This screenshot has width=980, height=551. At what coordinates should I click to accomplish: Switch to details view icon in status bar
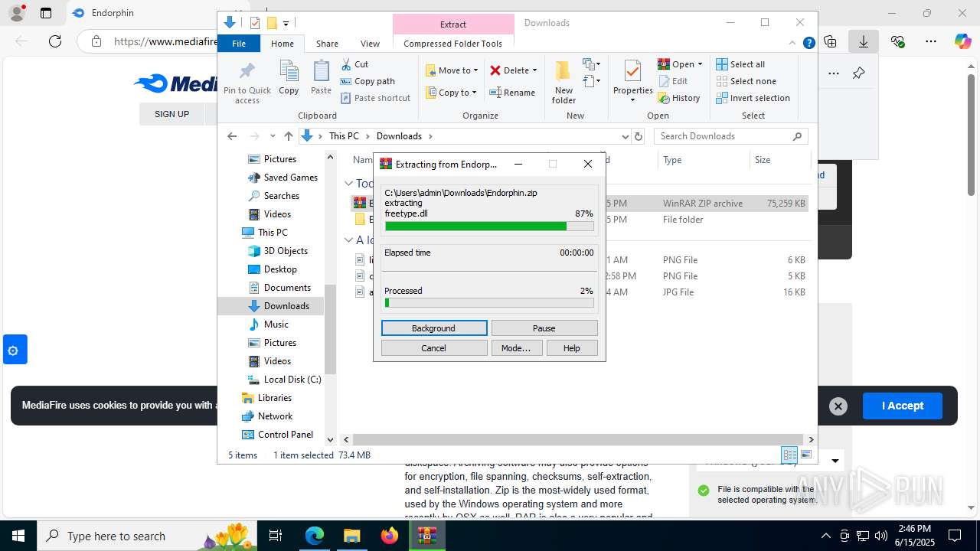click(x=789, y=455)
